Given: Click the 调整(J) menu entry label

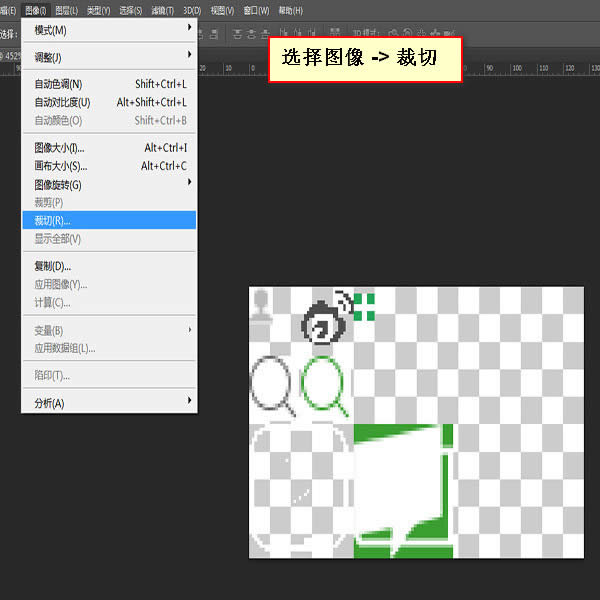Looking at the screenshot, I should [x=48, y=58].
